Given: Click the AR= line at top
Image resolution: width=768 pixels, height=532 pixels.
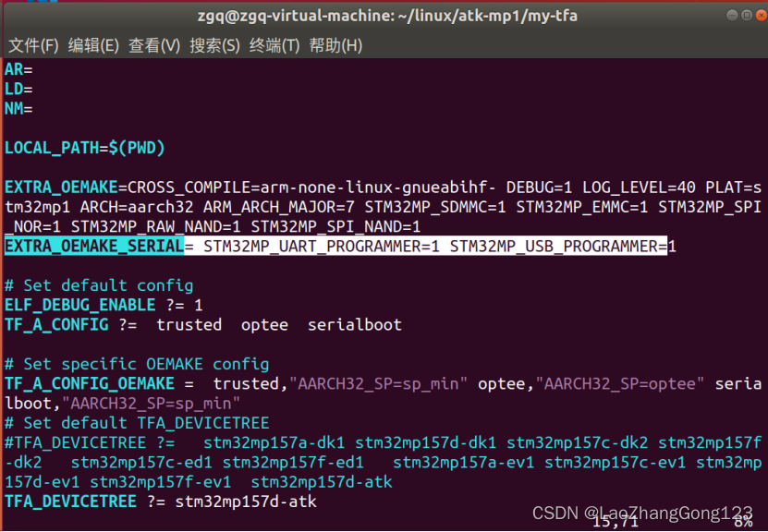Looking at the screenshot, I should [x=18, y=68].
